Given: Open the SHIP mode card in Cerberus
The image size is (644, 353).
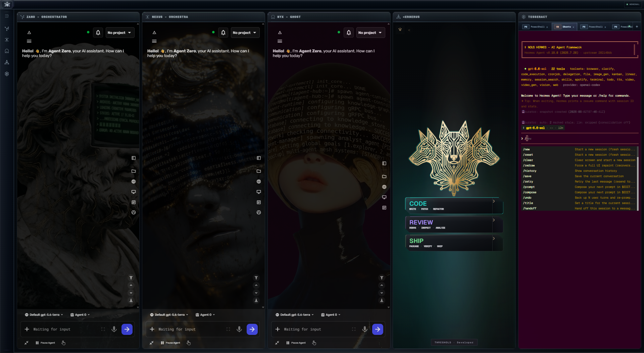Looking at the screenshot, I should (454, 243).
